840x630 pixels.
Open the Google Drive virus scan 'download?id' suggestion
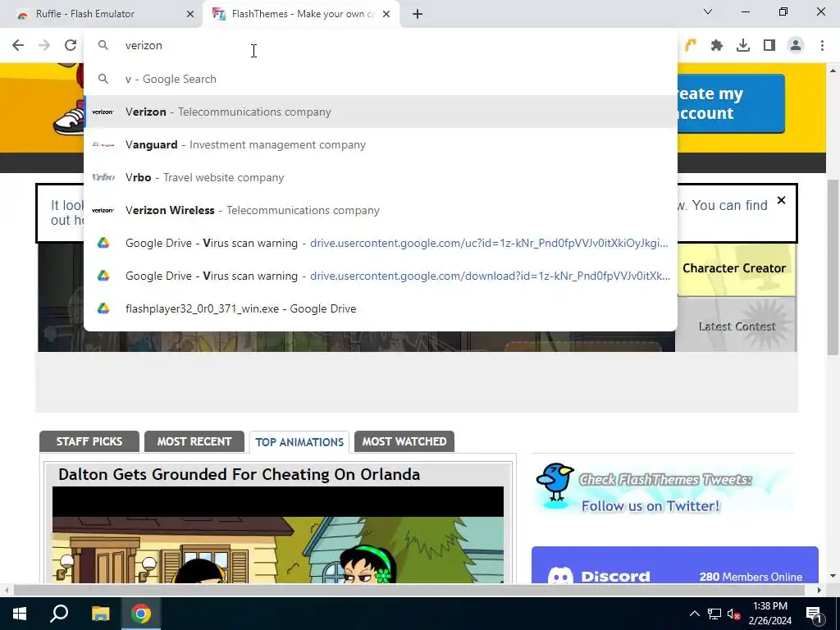(381, 276)
